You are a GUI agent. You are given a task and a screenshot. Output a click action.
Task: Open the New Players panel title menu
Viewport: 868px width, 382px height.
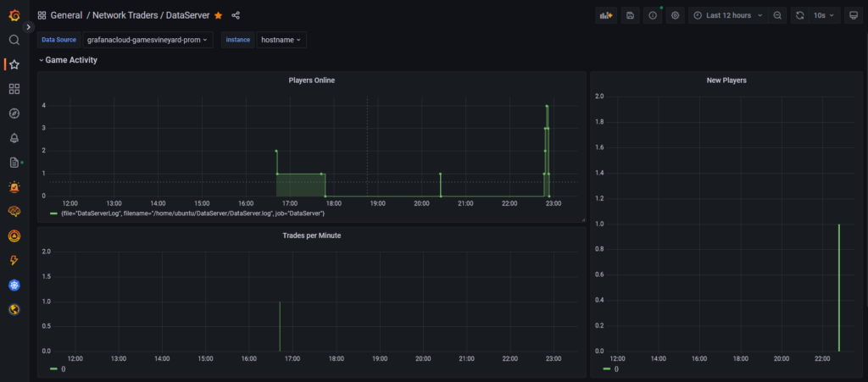point(726,80)
